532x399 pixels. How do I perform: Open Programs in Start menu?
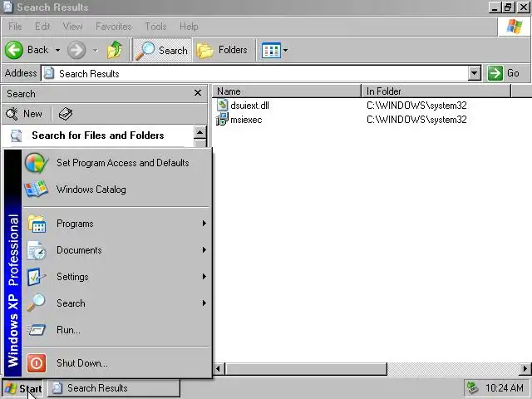[116, 224]
